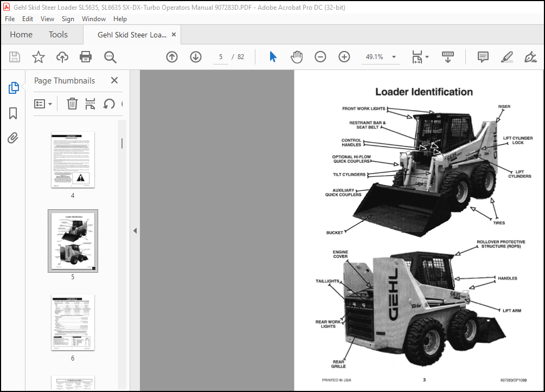Viewport: 545px width, 392px height.
Task: Click the FRONT WORK LIGHTS label
Action: [x=363, y=108]
